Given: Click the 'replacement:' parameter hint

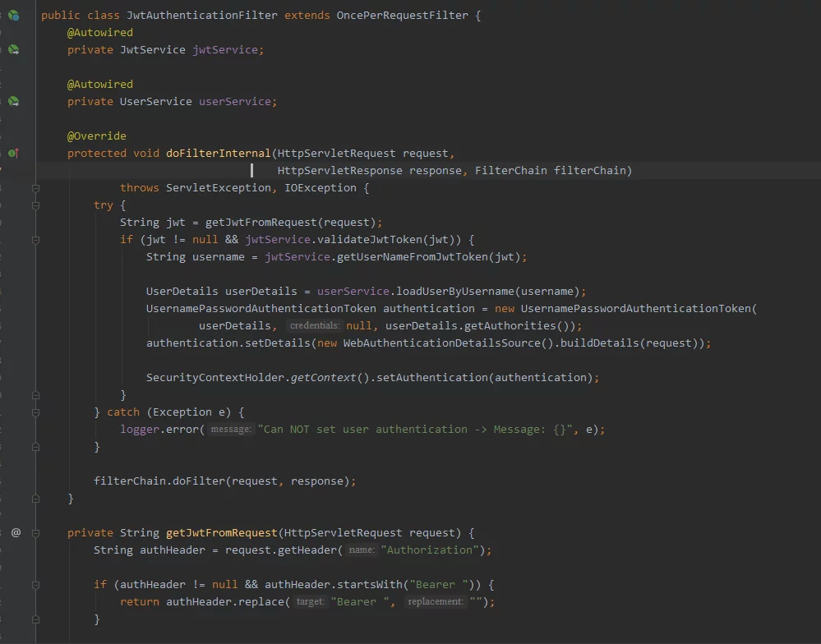Looking at the screenshot, I should (x=436, y=602).
